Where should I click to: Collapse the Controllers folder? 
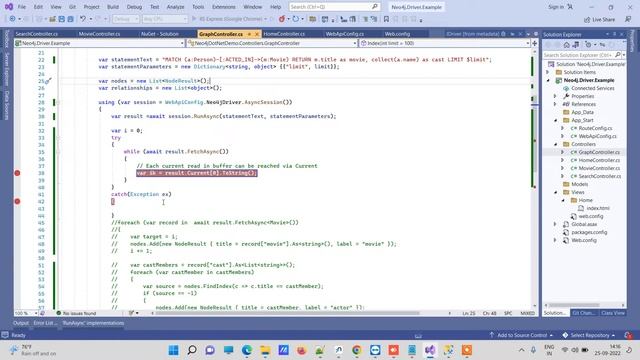(556, 144)
